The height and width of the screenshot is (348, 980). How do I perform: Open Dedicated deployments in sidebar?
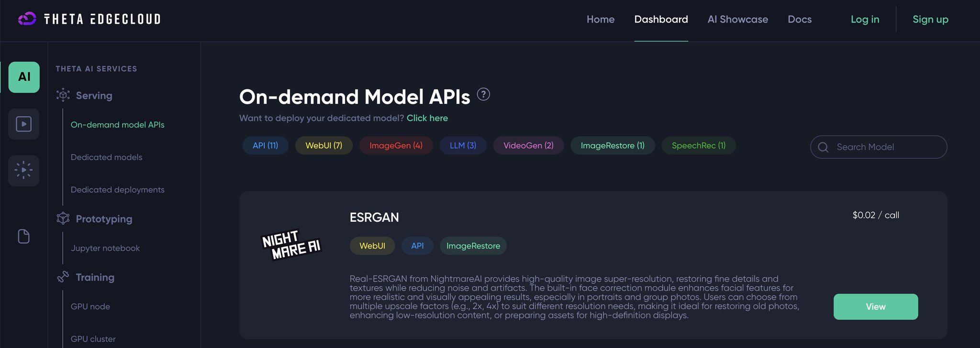pos(117,190)
